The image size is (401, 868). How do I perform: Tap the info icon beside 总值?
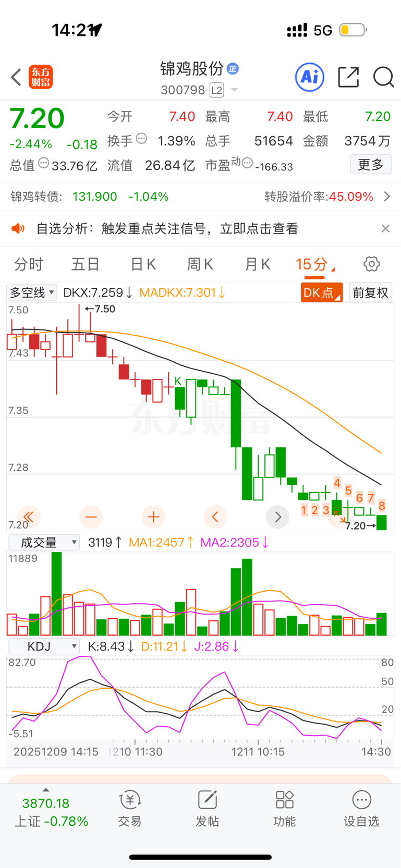(x=44, y=164)
